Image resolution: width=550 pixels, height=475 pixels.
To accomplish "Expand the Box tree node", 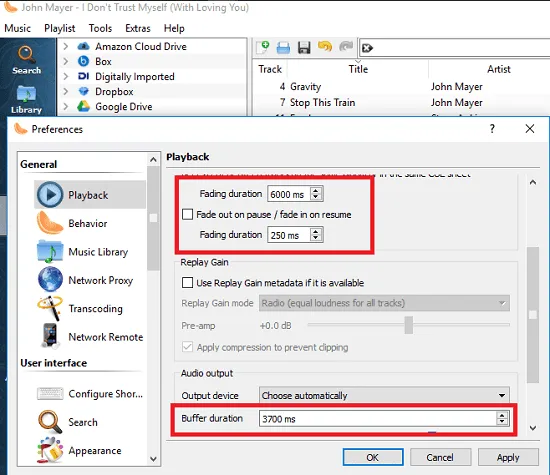I will point(66,61).
